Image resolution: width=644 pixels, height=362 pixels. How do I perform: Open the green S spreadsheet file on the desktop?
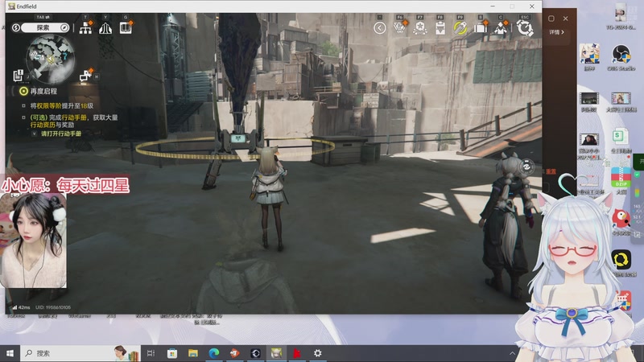coord(620,141)
